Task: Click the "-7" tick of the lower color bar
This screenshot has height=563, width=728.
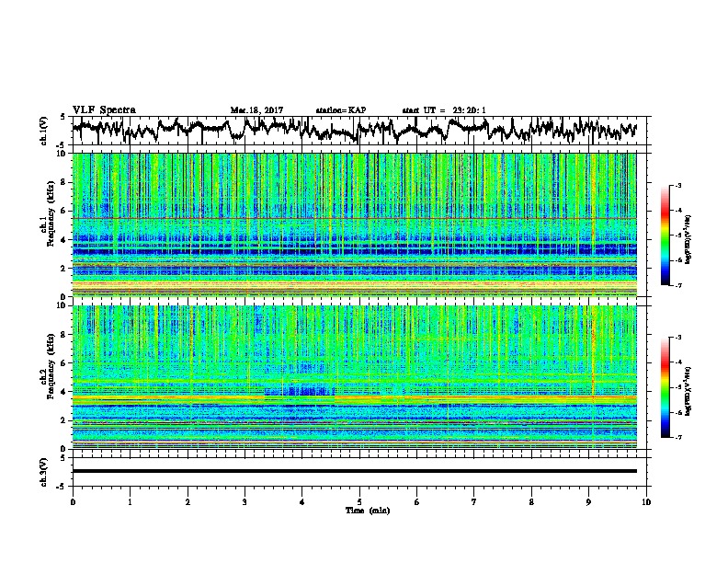Action: pyautogui.click(x=677, y=437)
